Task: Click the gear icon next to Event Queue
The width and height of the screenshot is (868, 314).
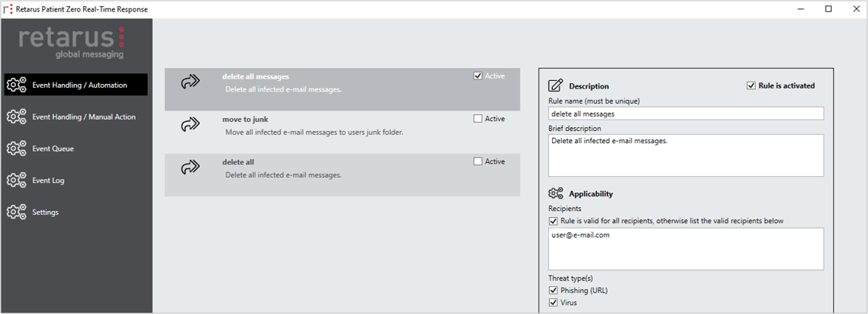Action: tap(16, 149)
